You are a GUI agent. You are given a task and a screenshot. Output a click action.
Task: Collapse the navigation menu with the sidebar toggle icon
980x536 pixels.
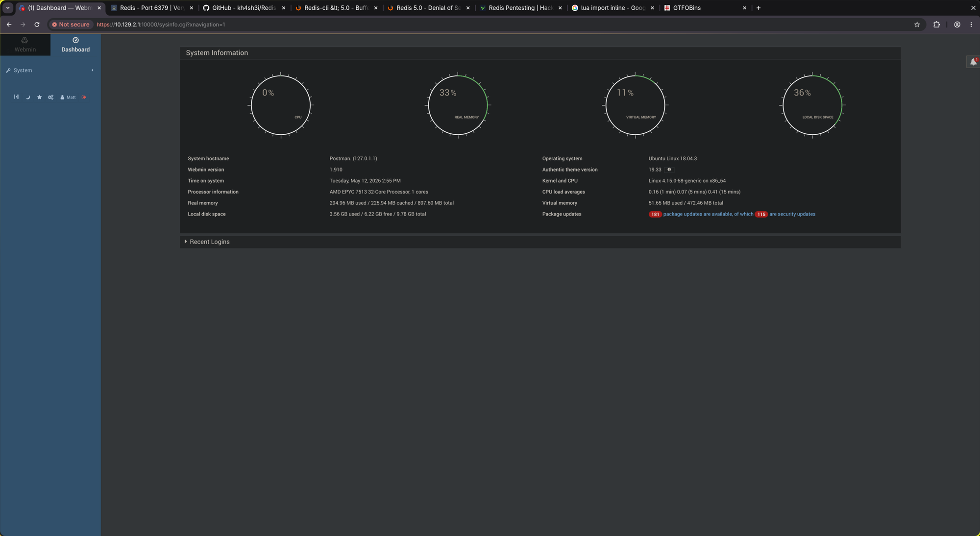coord(16,97)
